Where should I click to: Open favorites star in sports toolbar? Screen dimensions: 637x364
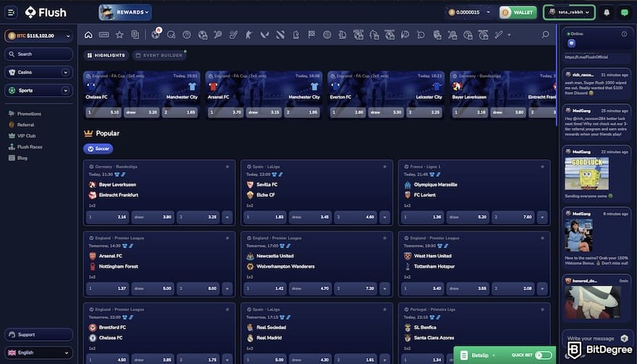pyautogui.click(x=119, y=35)
